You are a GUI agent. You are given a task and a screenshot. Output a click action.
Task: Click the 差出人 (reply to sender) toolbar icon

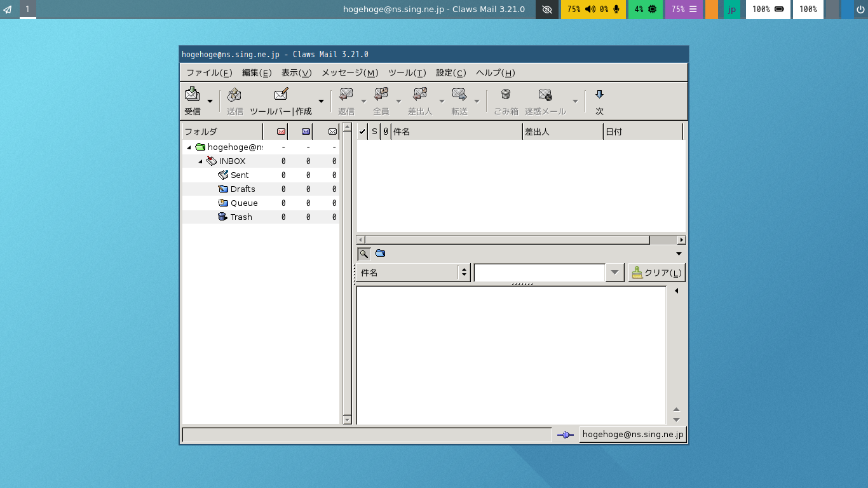pyautogui.click(x=420, y=94)
